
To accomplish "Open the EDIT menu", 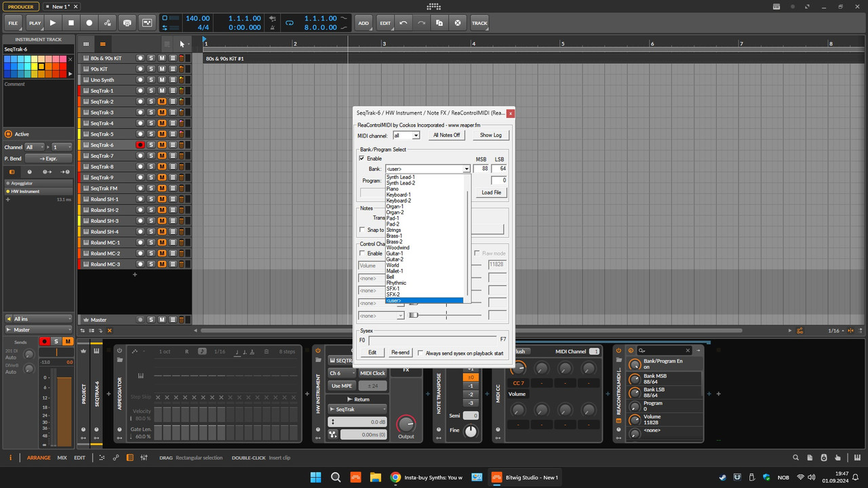I will 385,22.
